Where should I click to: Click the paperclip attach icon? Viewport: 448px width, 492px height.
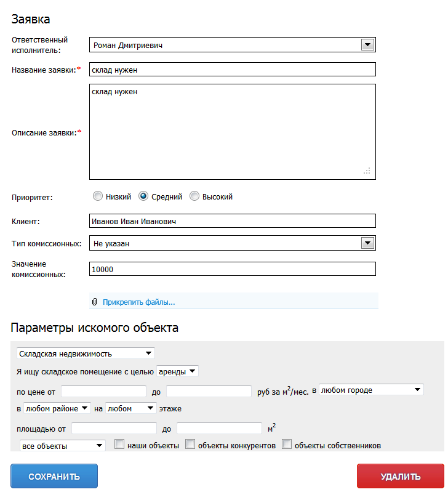pyautogui.click(x=94, y=302)
